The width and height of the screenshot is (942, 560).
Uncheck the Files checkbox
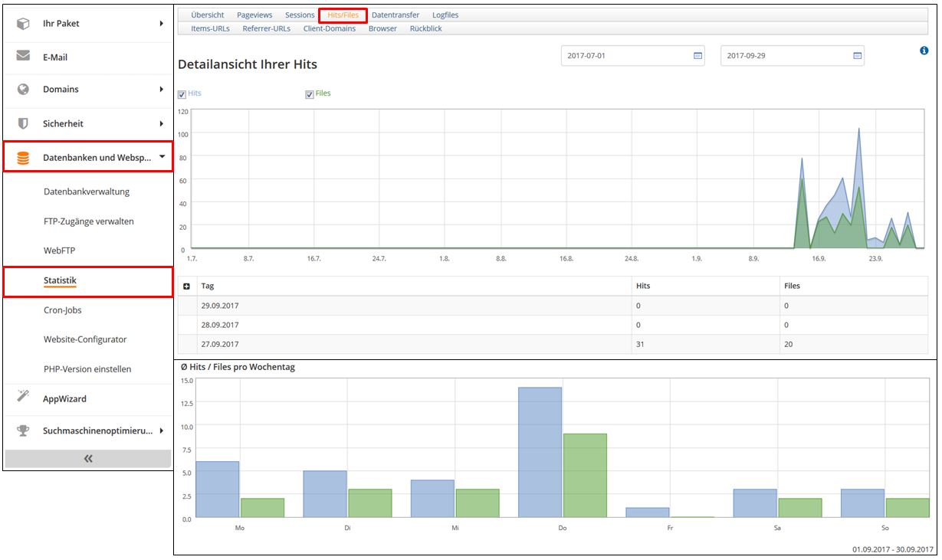310,94
